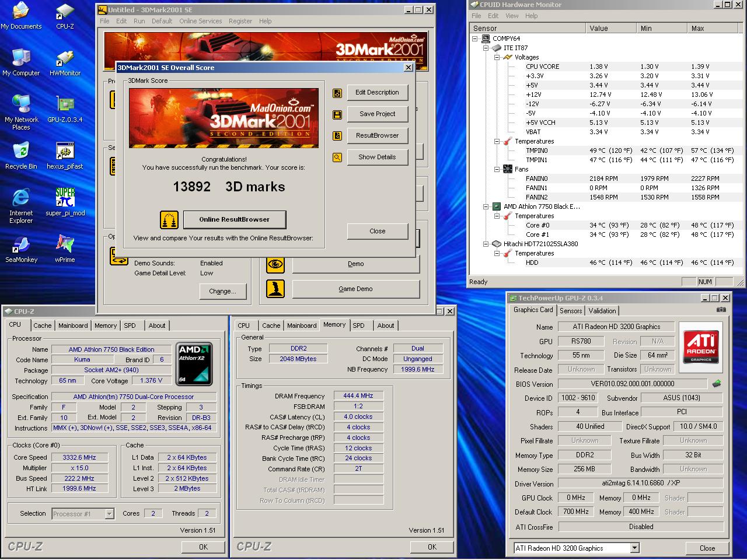The height and width of the screenshot is (560, 747).
Task: Click the Show Details button
Action: point(377,157)
